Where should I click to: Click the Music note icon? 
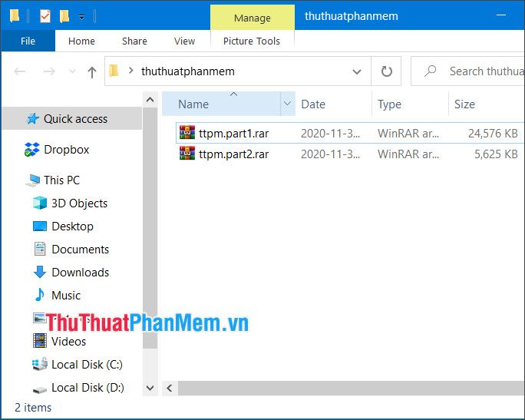pyautogui.click(x=40, y=295)
